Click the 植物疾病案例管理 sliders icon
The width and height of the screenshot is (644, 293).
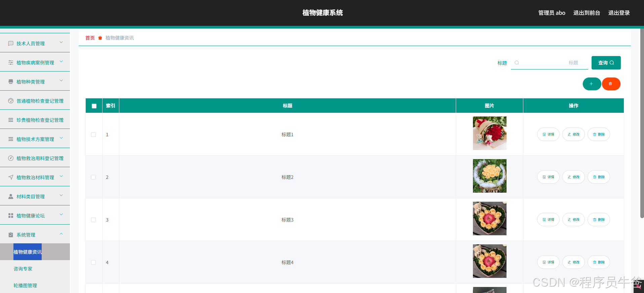(x=11, y=62)
